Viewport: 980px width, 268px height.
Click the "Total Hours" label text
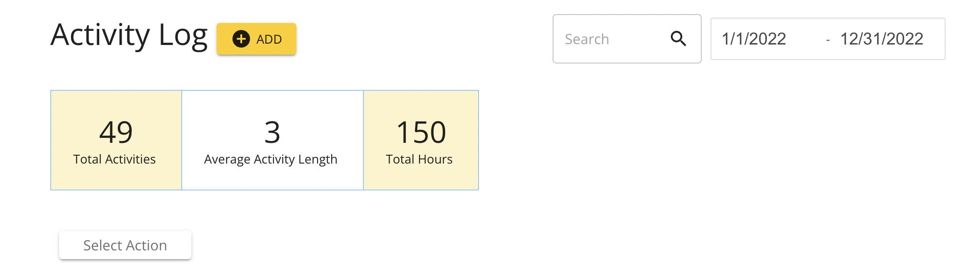[x=419, y=159]
